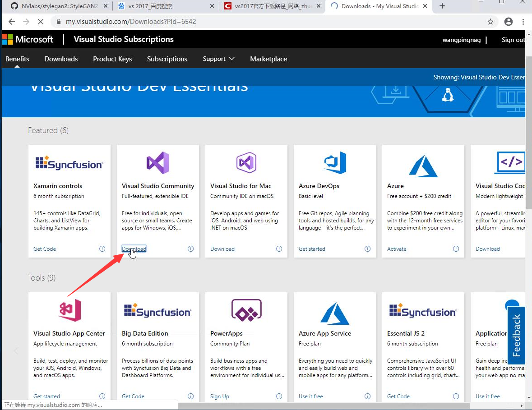The height and width of the screenshot is (410, 532).
Task: Click the site lock icon in address bar
Action: pos(59,22)
